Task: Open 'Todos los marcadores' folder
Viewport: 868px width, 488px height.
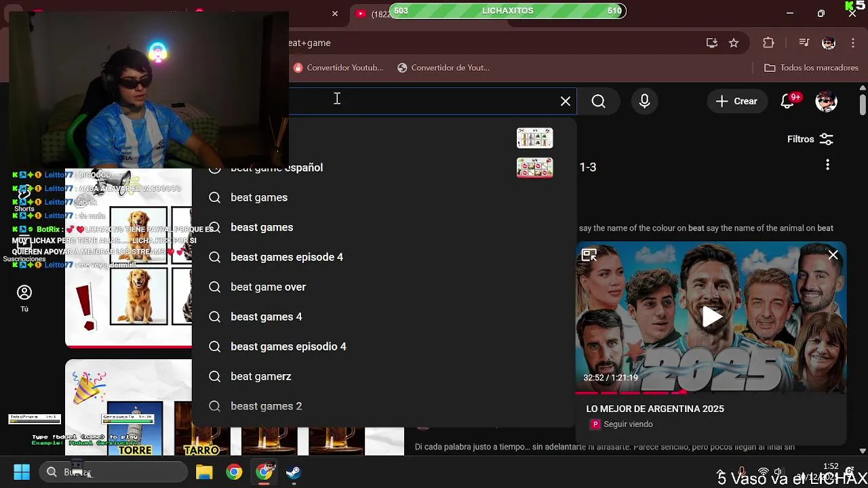Action: point(811,68)
